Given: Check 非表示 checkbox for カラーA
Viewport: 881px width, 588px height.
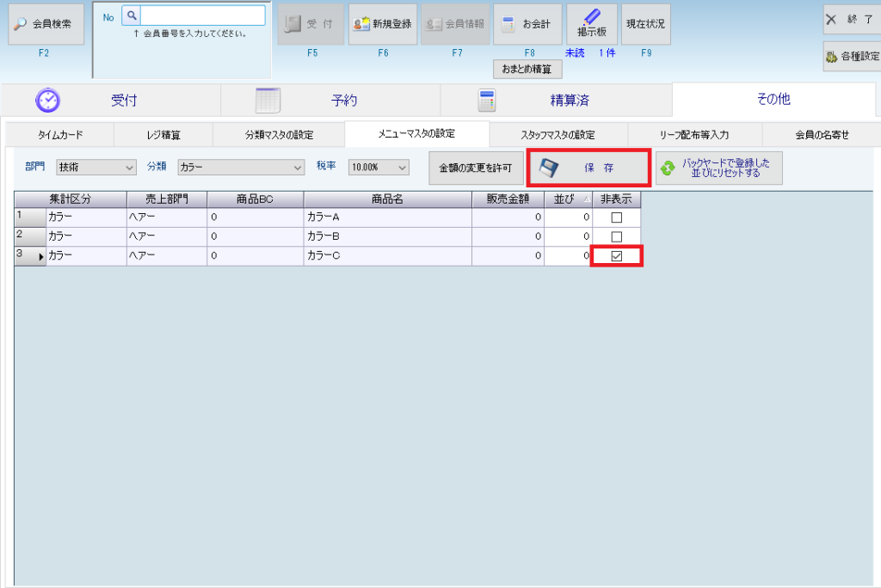Looking at the screenshot, I should (x=616, y=217).
